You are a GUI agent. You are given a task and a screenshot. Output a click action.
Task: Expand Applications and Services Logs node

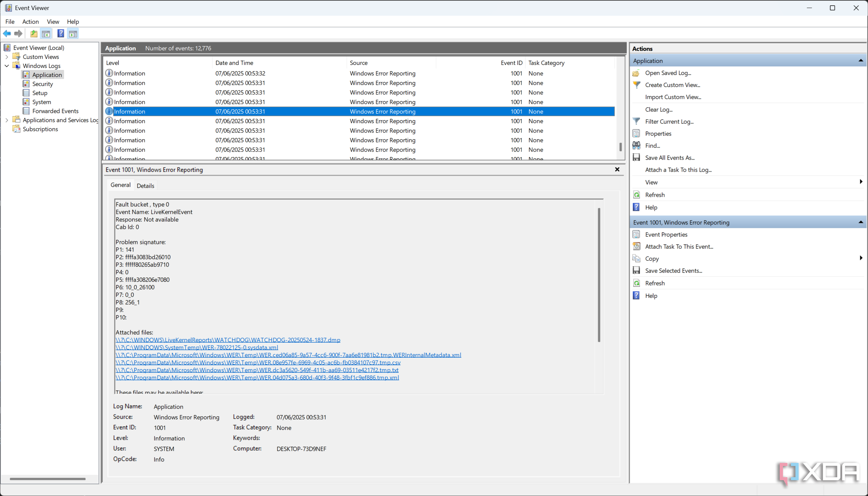6,120
